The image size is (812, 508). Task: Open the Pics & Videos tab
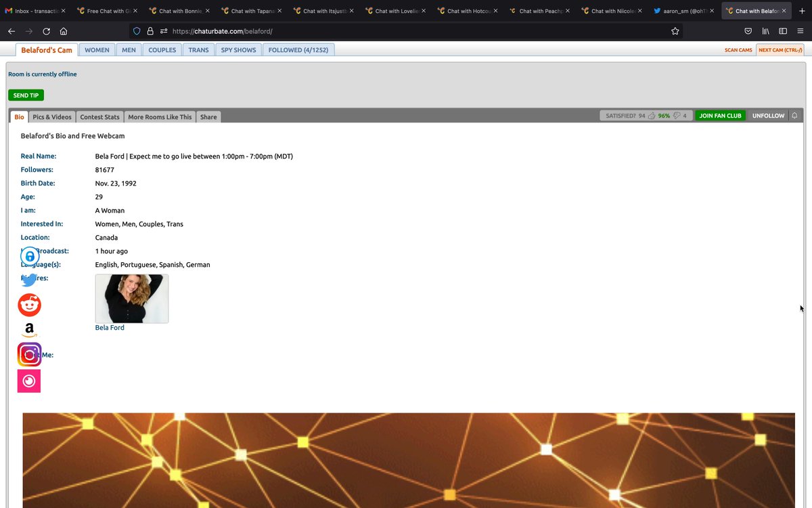tap(52, 117)
